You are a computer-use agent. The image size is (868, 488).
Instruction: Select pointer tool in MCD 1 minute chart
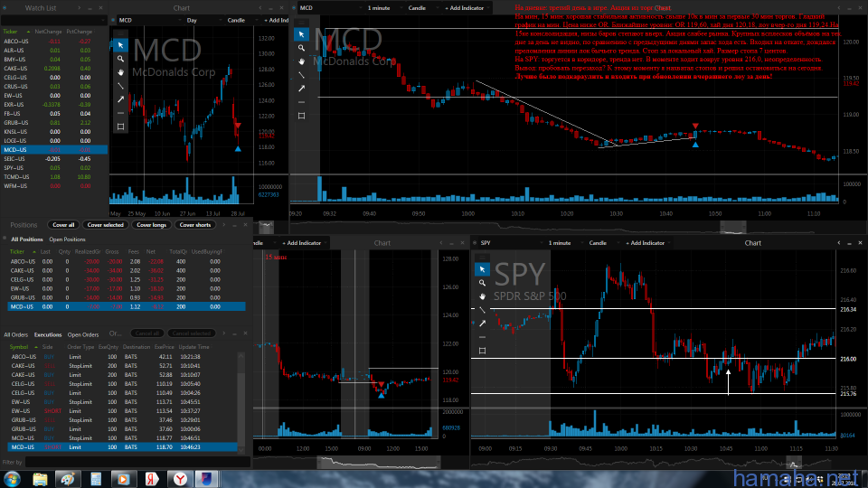pos(301,34)
